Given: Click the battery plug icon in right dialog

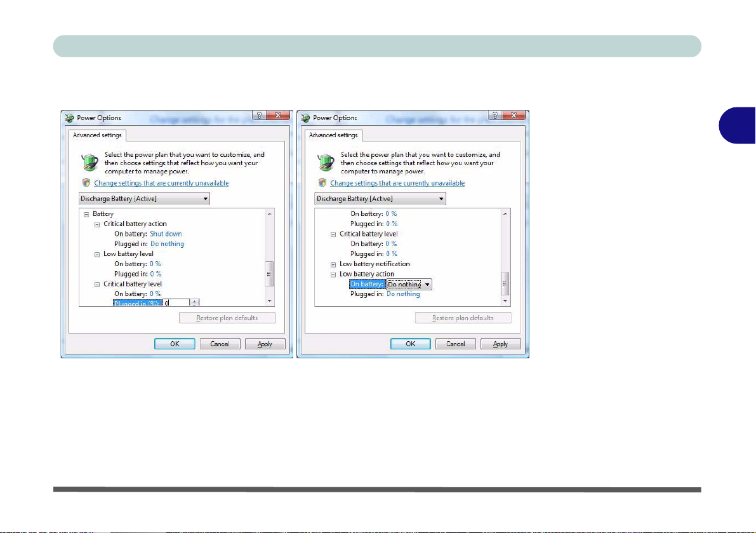Looking at the screenshot, I should [x=326, y=162].
